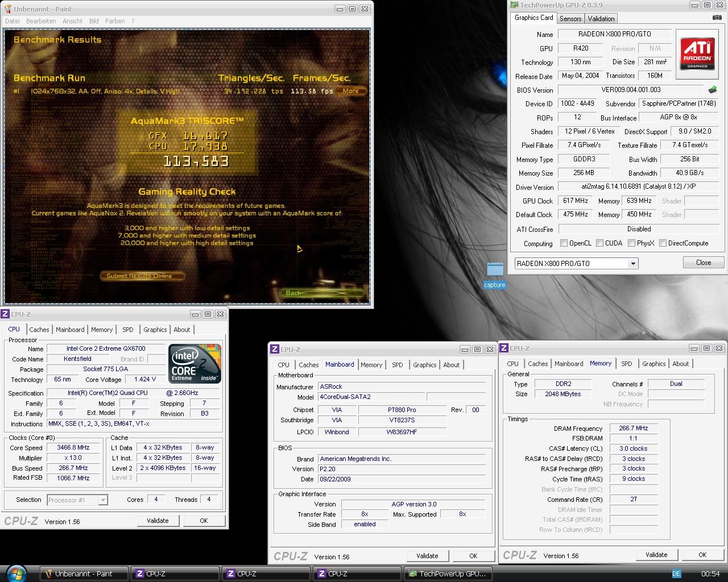
Task: Open the ? help menu in Paint
Action: coord(133,21)
